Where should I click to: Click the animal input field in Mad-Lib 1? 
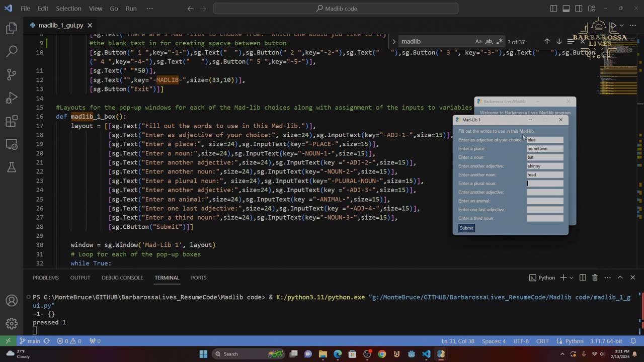pyautogui.click(x=545, y=201)
